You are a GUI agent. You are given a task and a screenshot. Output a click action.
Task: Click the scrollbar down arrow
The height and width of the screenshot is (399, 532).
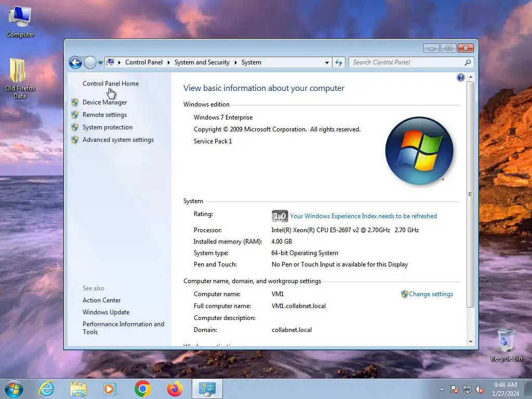[471, 341]
